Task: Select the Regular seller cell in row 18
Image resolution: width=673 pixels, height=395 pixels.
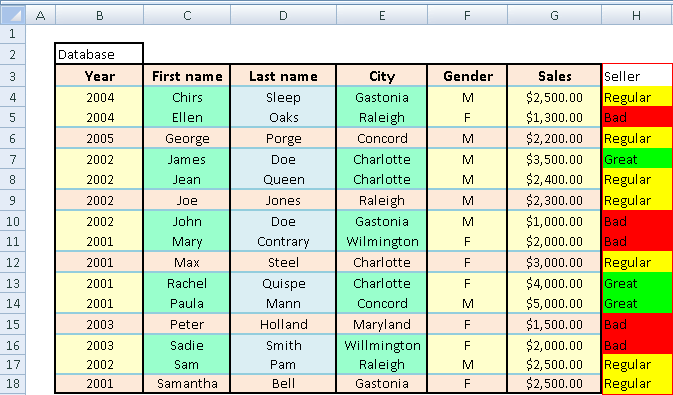Action: [637, 383]
